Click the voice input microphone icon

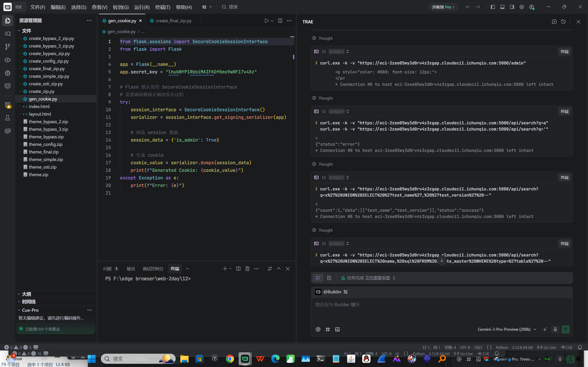coord(555,329)
